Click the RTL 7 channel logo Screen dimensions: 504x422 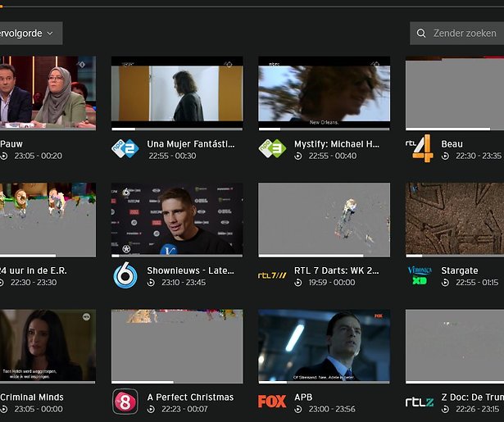click(272, 275)
